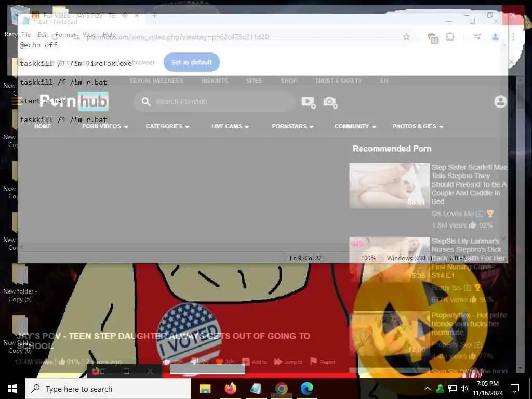This screenshot has height=399, width=532.
Task: Click the 'Jump to' button below video
Action: point(288,362)
